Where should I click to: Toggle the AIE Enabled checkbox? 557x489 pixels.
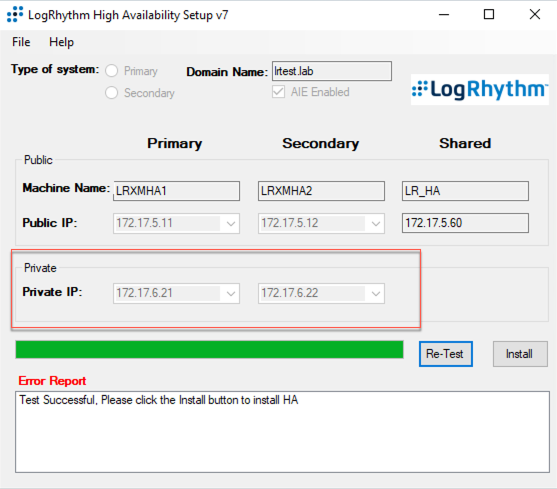click(278, 92)
